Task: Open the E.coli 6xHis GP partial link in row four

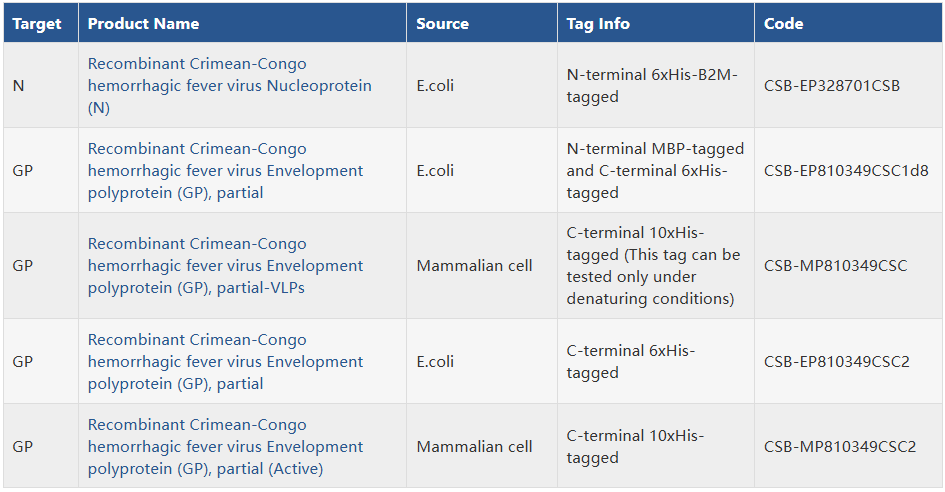Action: 225,362
